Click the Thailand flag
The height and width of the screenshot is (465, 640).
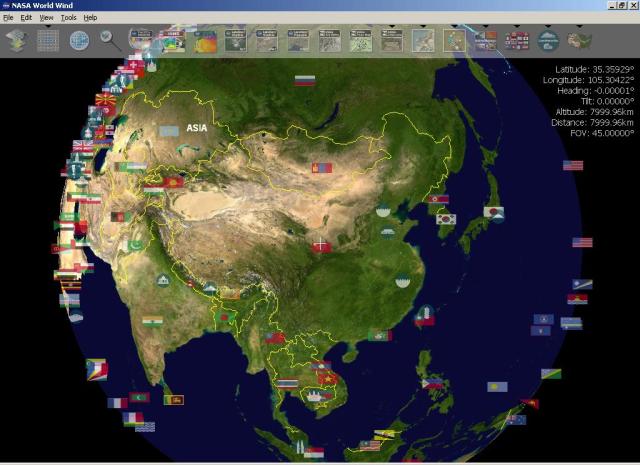(x=287, y=384)
